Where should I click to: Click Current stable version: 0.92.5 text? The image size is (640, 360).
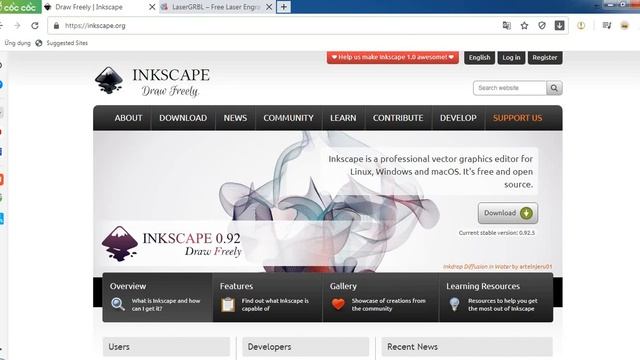click(496, 233)
